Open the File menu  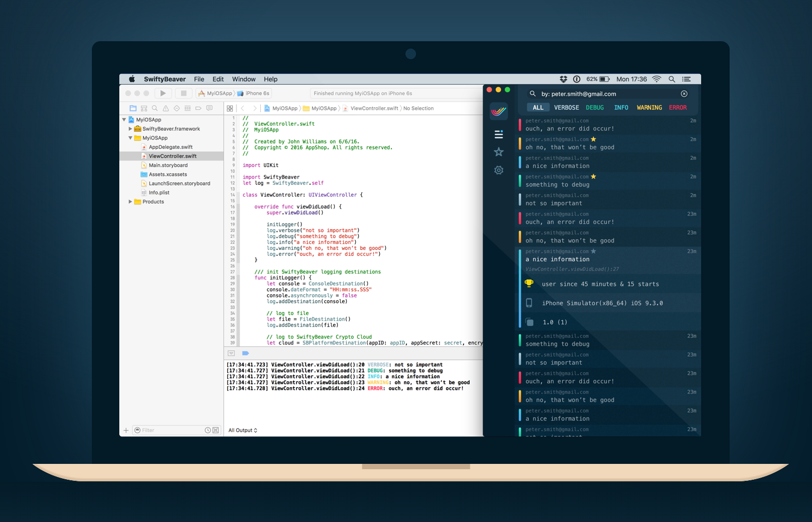point(199,79)
